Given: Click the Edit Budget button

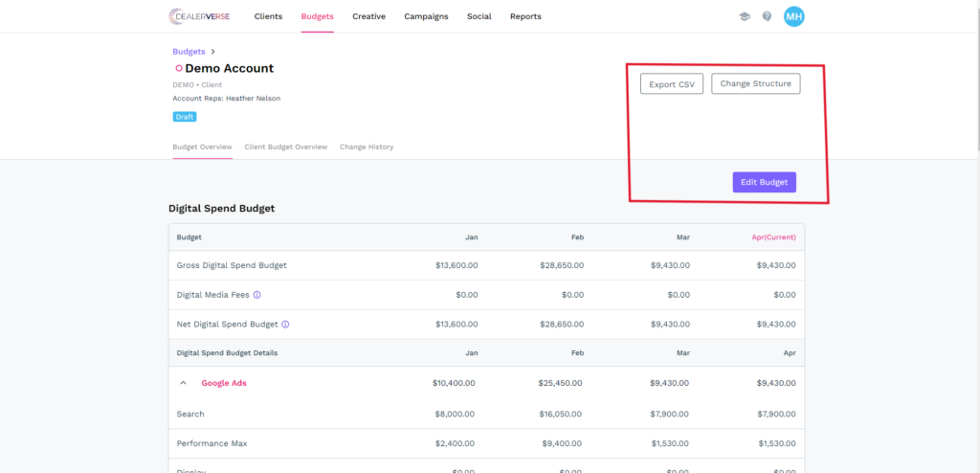Looking at the screenshot, I should click(764, 182).
